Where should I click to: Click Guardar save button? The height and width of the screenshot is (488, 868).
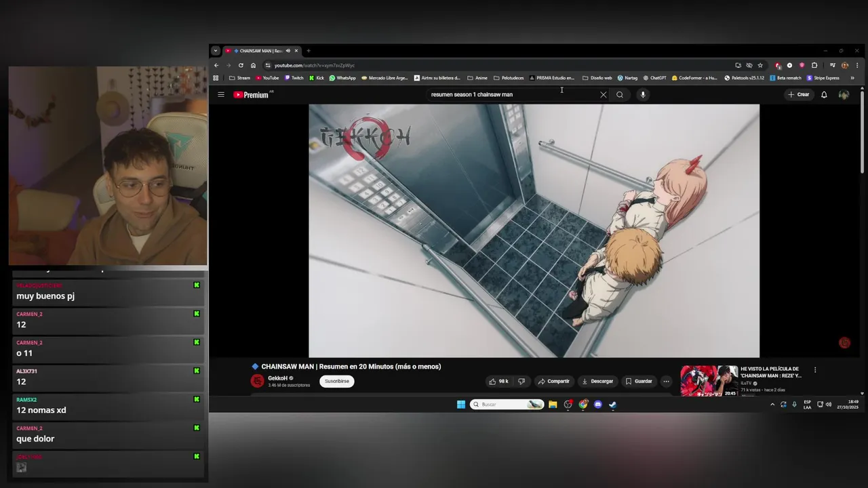[639, 381]
